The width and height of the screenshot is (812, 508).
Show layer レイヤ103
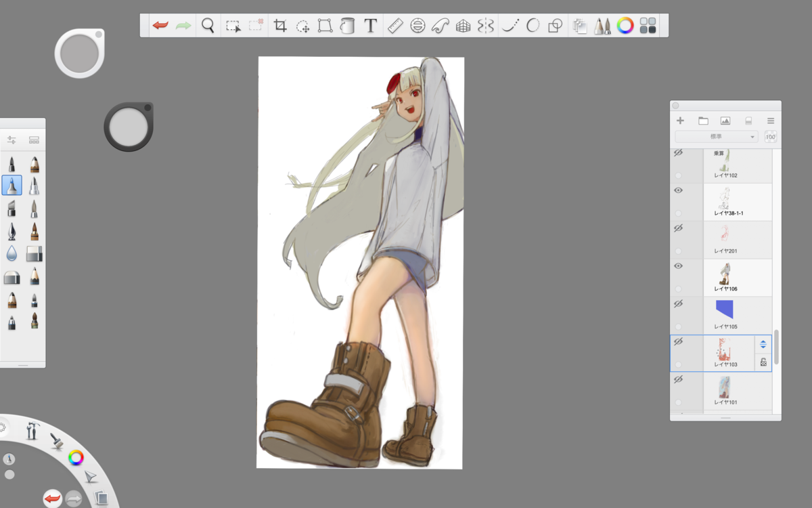click(x=679, y=342)
